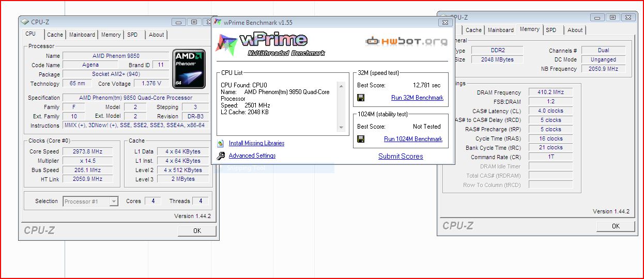Open the Mainboard tab in left CPU-Z window

click(x=82, y=35)
